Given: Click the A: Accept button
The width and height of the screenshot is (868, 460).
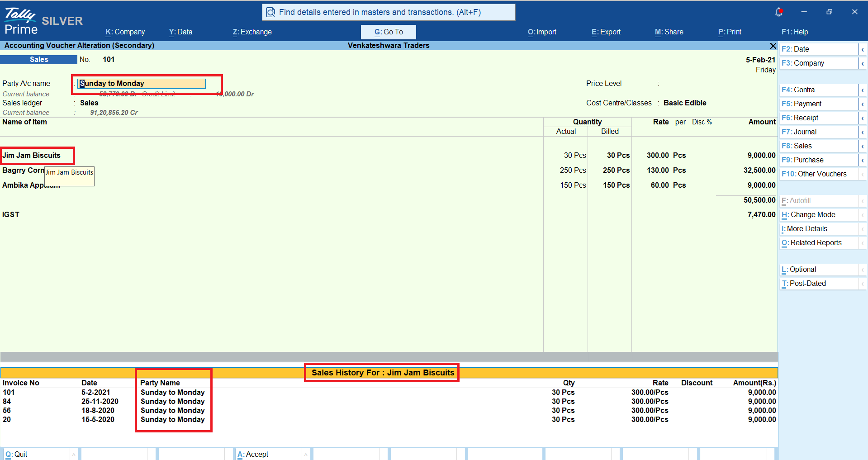Looking at the screenshot, I should 269,454.
